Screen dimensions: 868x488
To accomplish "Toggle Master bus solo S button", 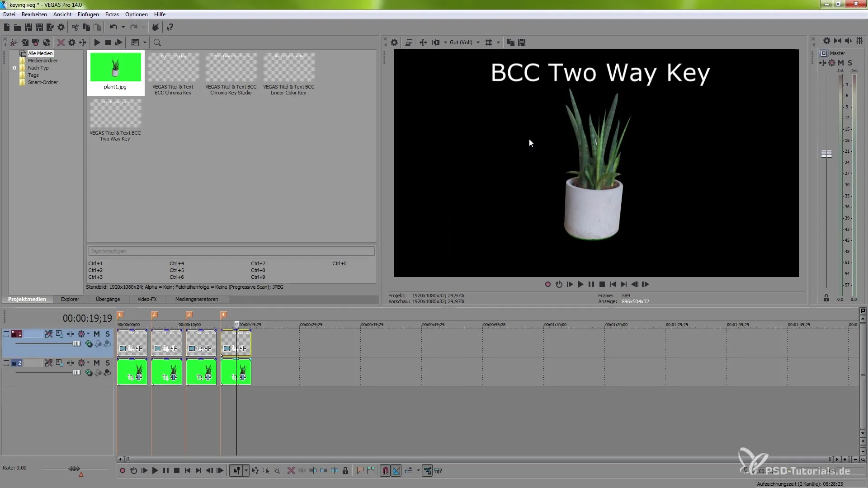I will click(x=850, y=63).
